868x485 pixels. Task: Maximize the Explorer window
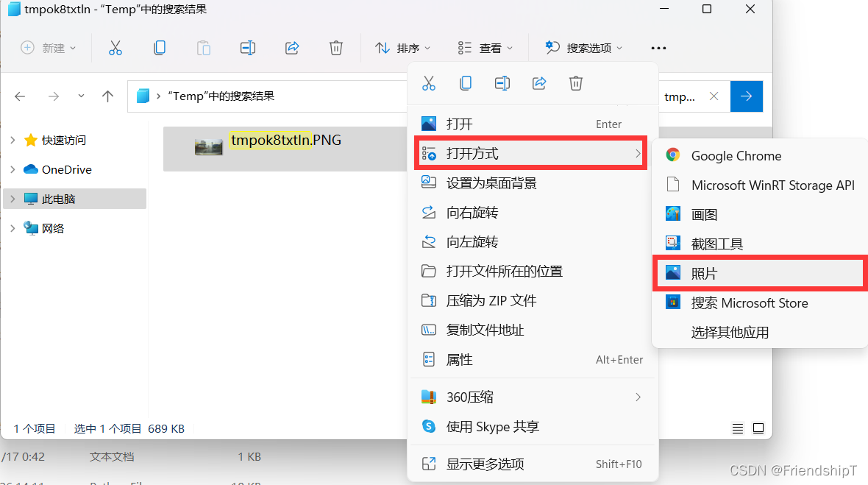pos(707,10)
